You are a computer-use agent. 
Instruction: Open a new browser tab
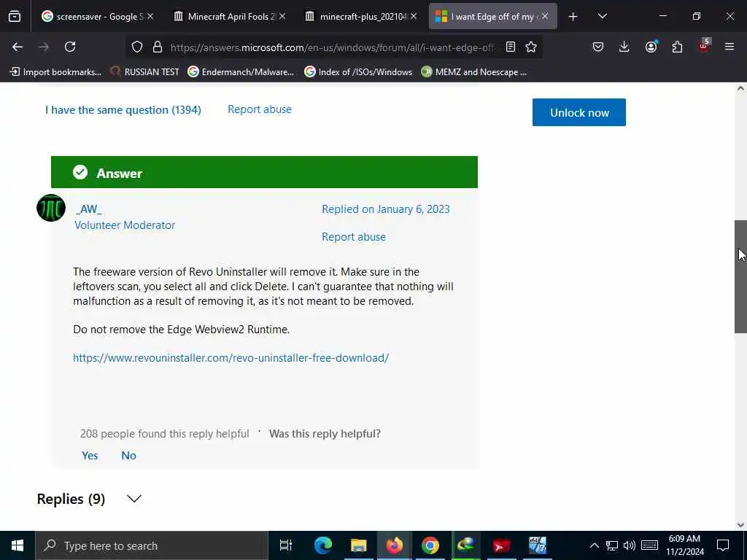point(573,17)
